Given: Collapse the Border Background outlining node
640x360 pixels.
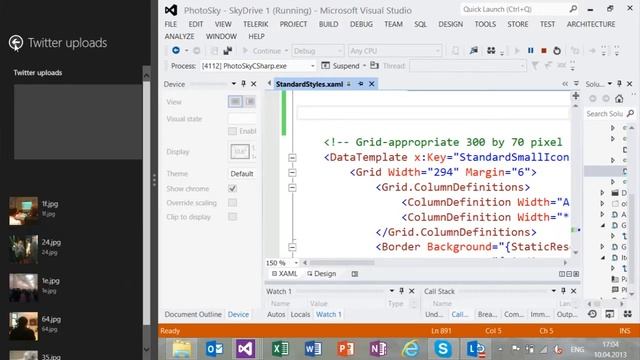Looking at the screenshot, I should click(292, 247).
